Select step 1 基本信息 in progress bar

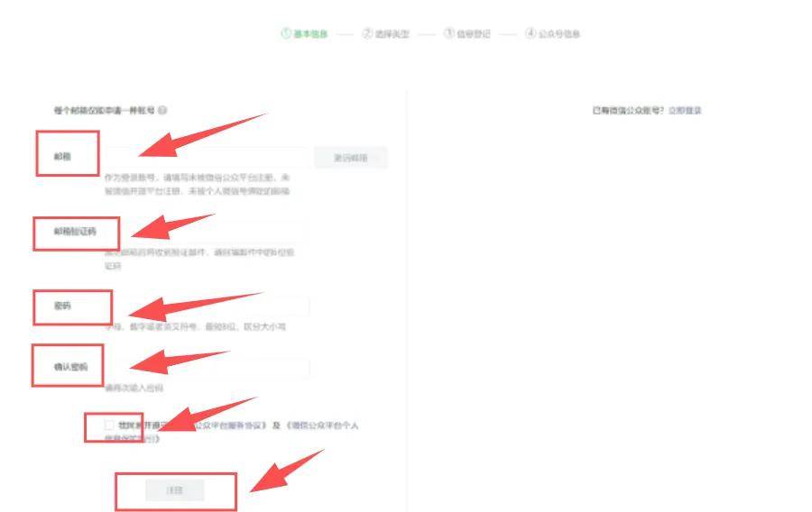tap(304, 33)
